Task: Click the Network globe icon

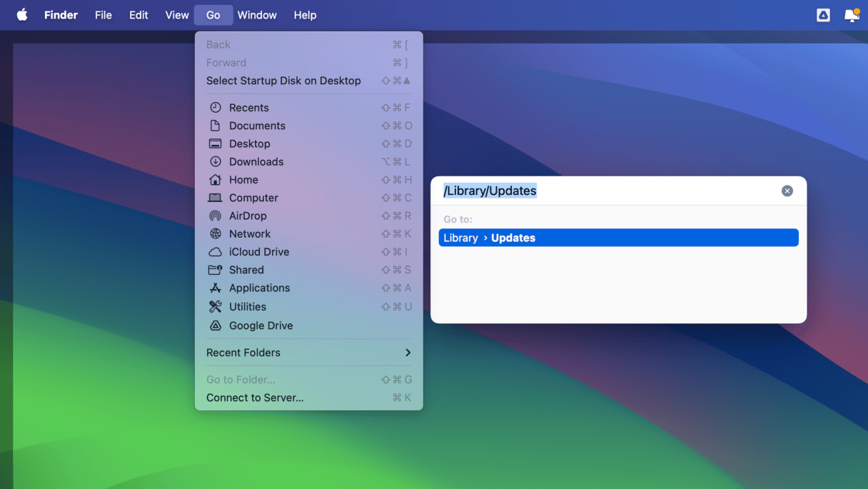Action: pos(215,234)
